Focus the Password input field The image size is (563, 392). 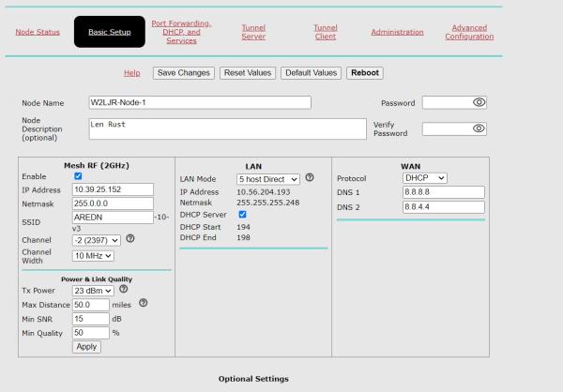[454, 102]
